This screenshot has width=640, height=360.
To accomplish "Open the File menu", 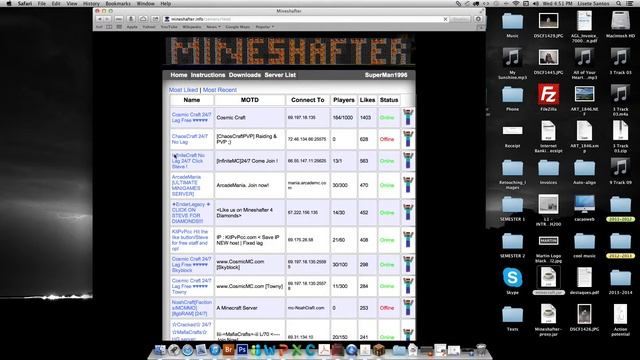I will point(42,3).
